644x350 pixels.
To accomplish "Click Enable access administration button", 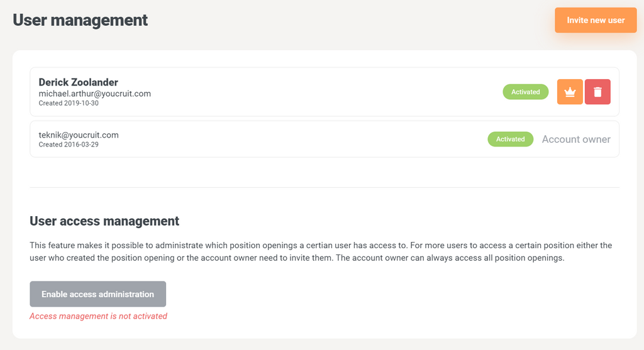I will [97, 294].
